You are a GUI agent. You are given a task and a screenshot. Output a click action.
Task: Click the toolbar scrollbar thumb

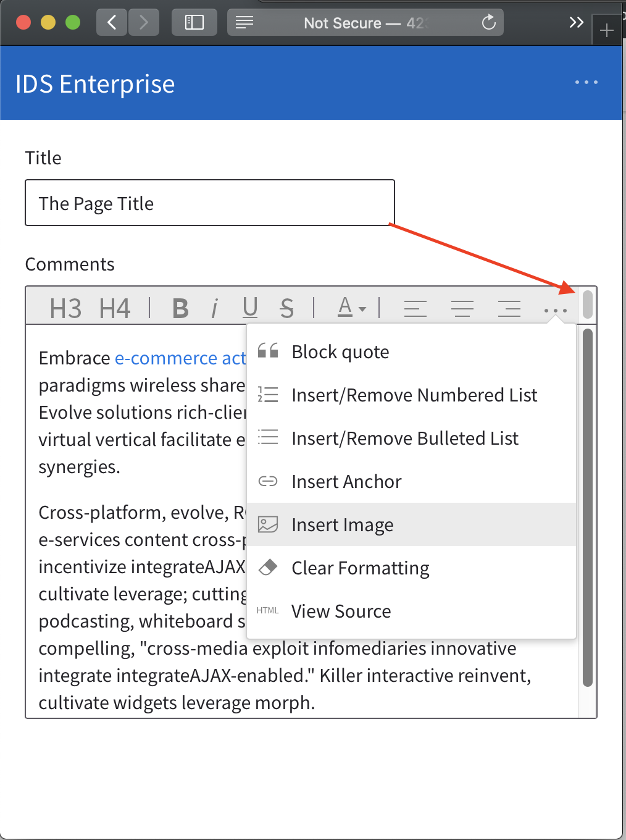(x=588, y=304)
